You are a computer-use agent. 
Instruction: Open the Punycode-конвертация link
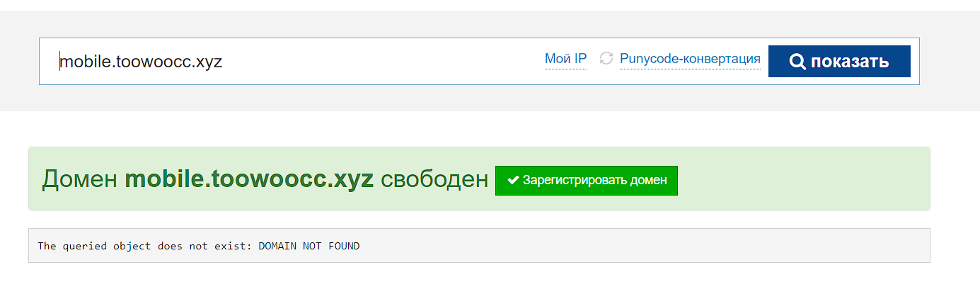[x=690, y=59]
